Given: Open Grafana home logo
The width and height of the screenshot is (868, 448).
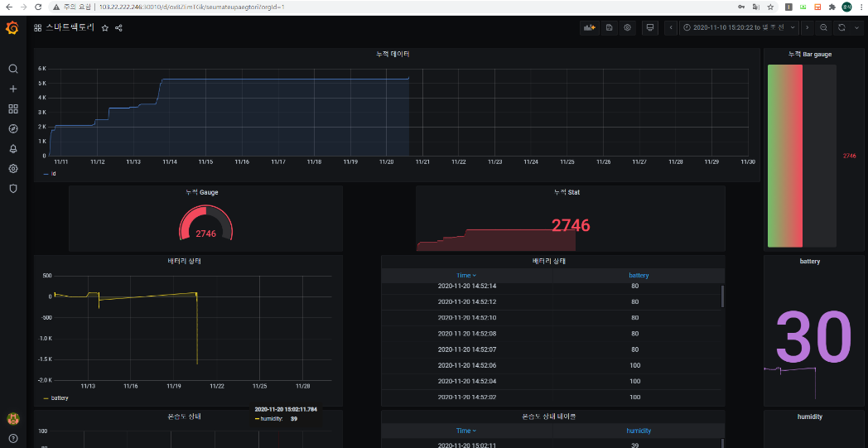Looking at the screenshot, I should 12,28.
